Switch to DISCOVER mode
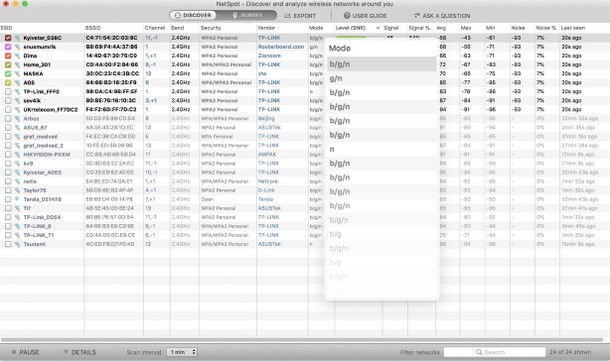This screenshot has width=610, height=362. pyautogui.click(x=193, y=15)
